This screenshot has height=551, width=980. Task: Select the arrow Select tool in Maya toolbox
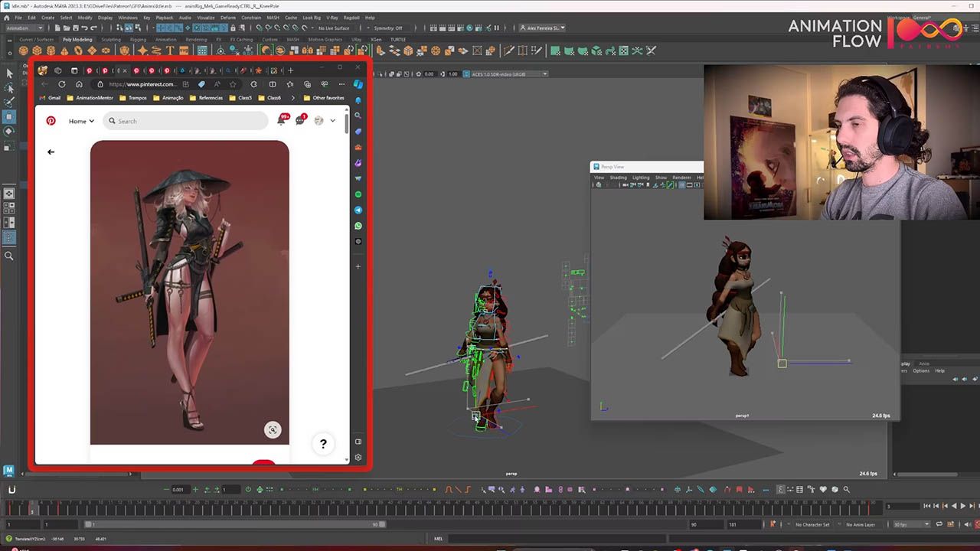9,73
